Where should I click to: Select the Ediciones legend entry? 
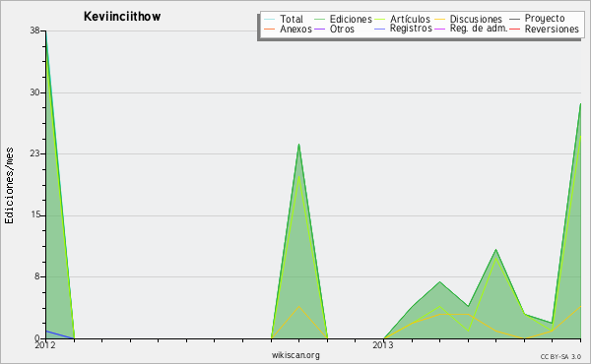[x=351, y=19]
